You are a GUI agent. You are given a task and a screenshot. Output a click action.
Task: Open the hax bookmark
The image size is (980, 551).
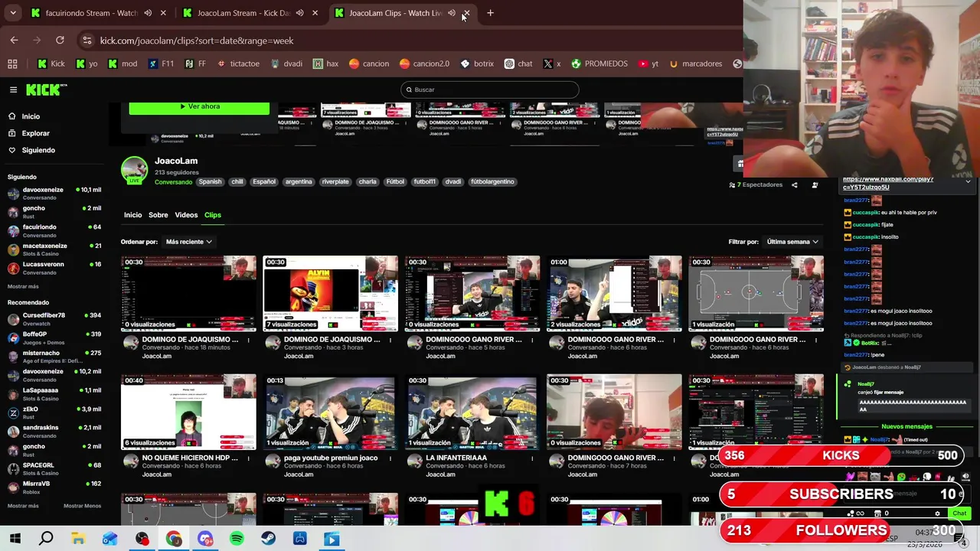pyautogui.click(x=326, y=64)
